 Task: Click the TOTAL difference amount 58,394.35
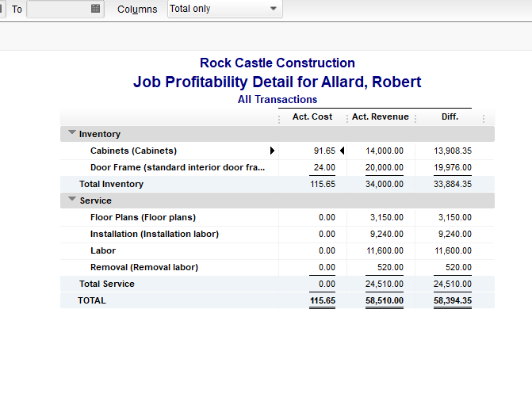[x=452, y=301]
